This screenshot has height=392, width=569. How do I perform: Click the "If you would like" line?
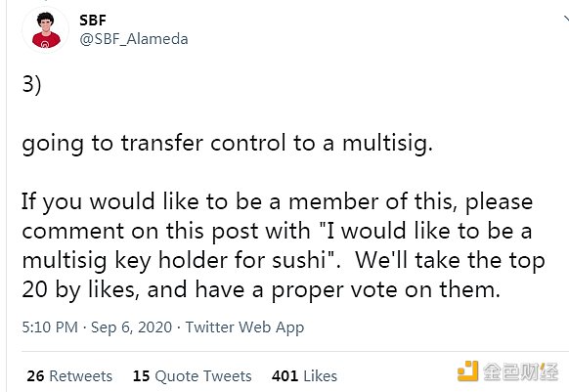coord(278,202)
